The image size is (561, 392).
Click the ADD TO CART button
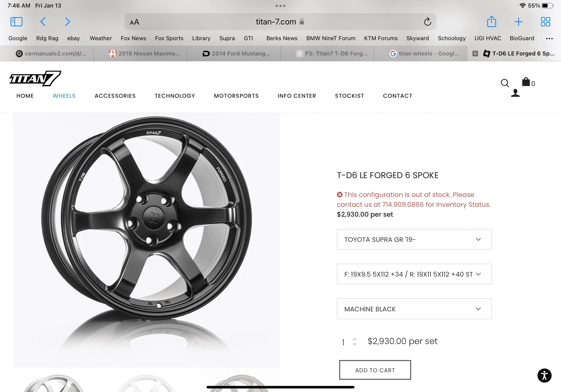tap(375, 370)
